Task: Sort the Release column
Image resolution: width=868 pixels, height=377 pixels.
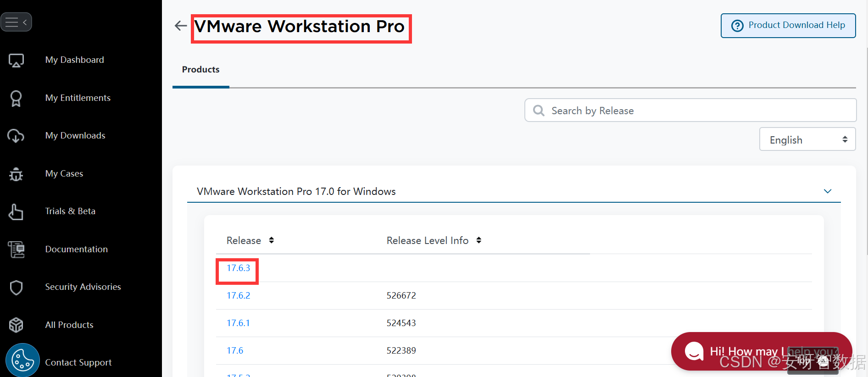Action: click(272, 240)
